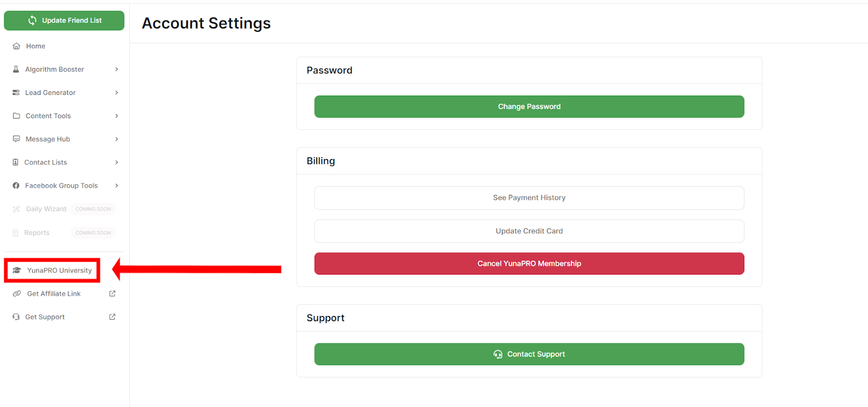Click the Get Affiliate Link chain icon

coord(17,294)
